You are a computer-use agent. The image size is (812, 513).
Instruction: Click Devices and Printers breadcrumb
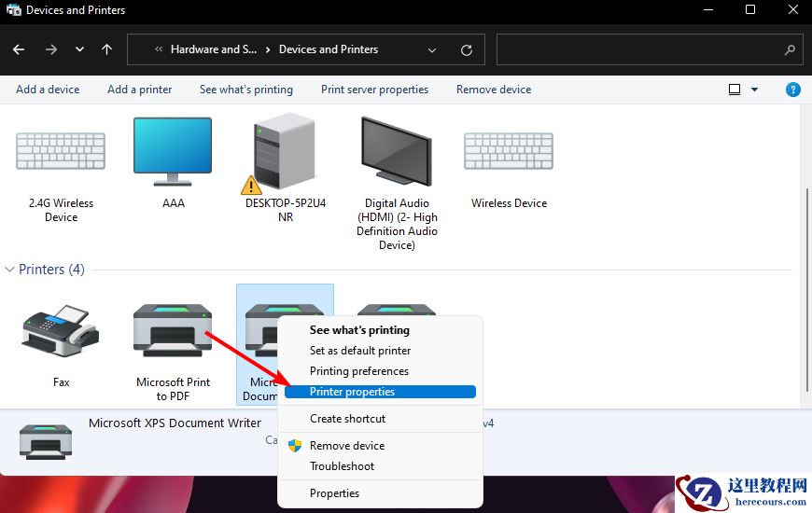[329, 49]
